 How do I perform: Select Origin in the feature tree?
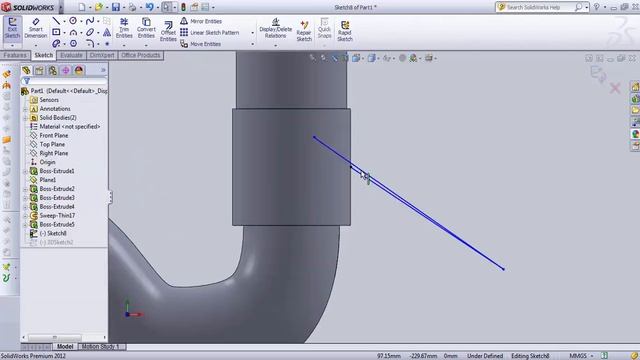(43, 162)
